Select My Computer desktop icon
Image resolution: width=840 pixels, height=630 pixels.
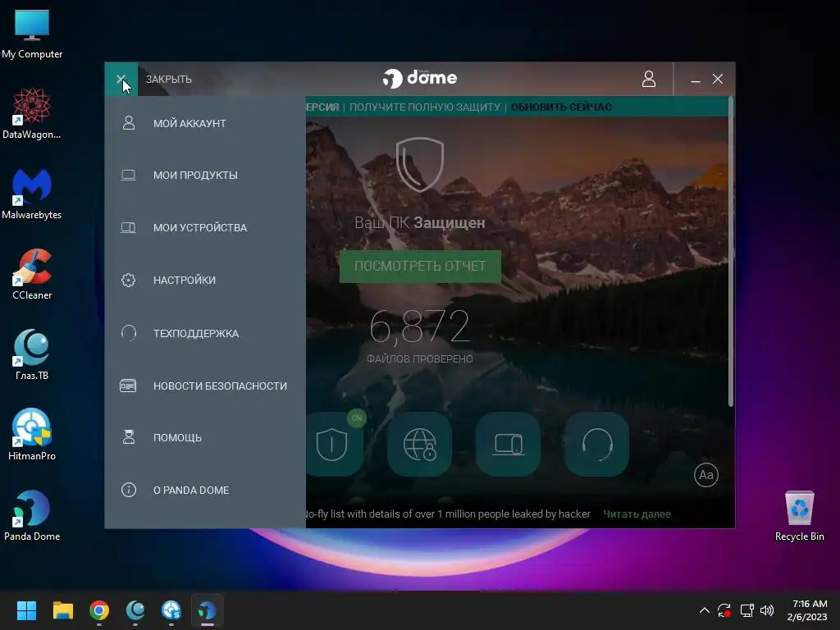coord(32,34)
